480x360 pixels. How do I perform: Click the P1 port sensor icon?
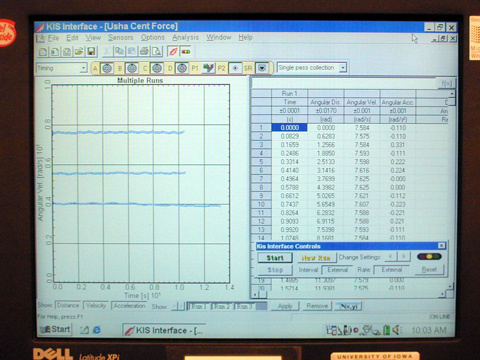click(209, 68)
